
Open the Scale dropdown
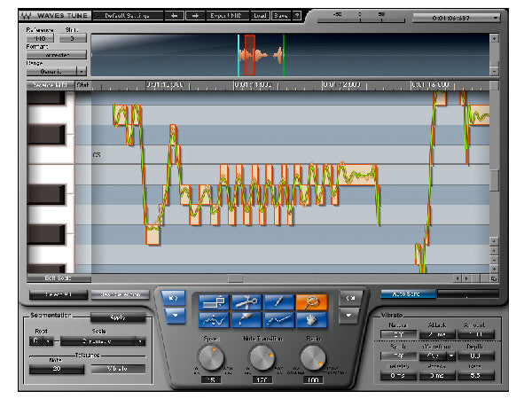click(103, 341)
